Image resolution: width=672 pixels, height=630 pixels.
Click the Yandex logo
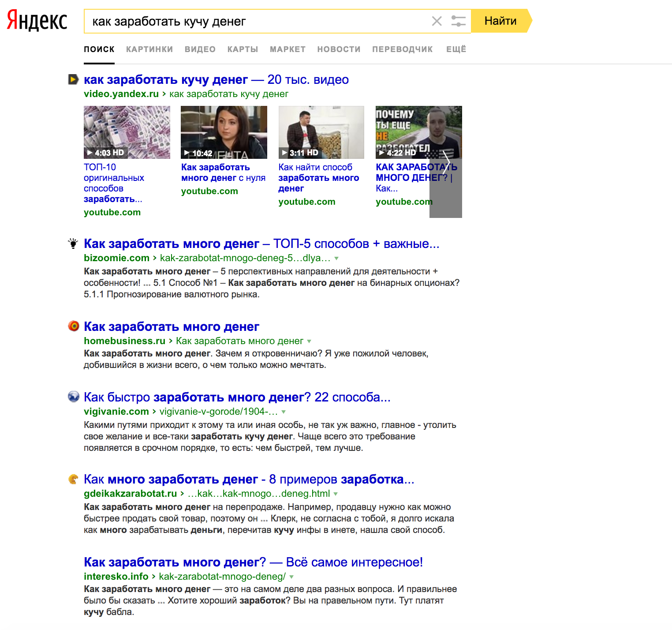pyautogui.click(x=37, y=21)
